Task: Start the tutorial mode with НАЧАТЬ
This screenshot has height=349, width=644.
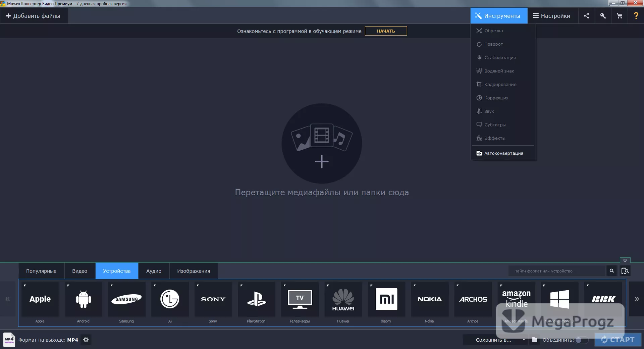Action: click(x=386, y=31)
